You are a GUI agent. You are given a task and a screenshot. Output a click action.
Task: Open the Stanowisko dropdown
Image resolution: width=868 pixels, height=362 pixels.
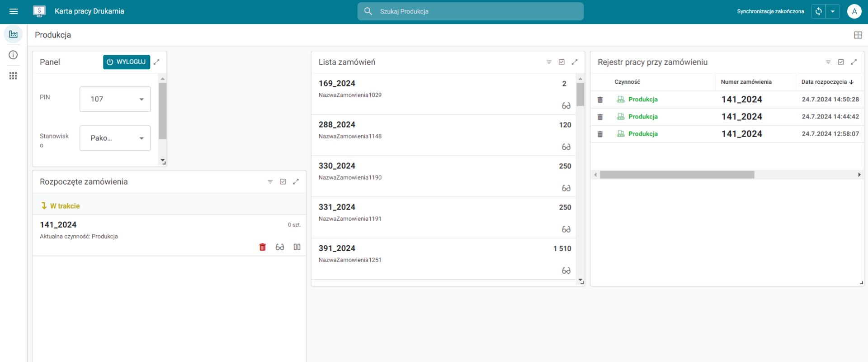coord(115,138)
